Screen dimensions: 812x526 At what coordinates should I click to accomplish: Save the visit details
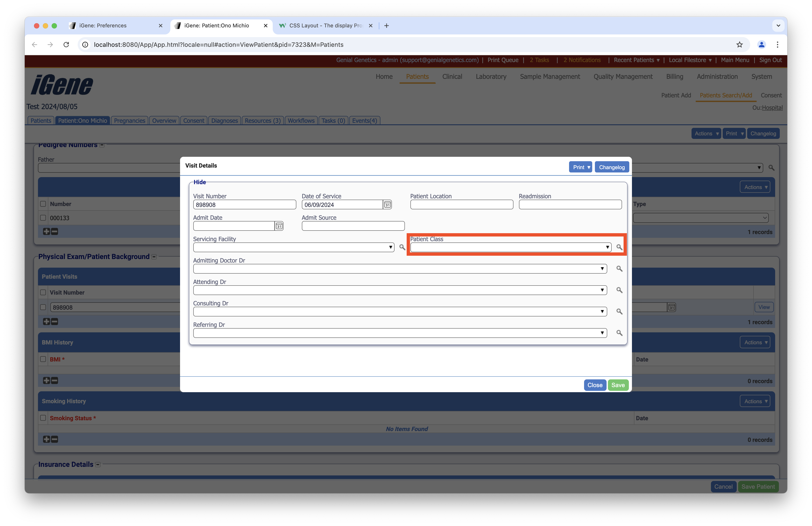(618, 385)
